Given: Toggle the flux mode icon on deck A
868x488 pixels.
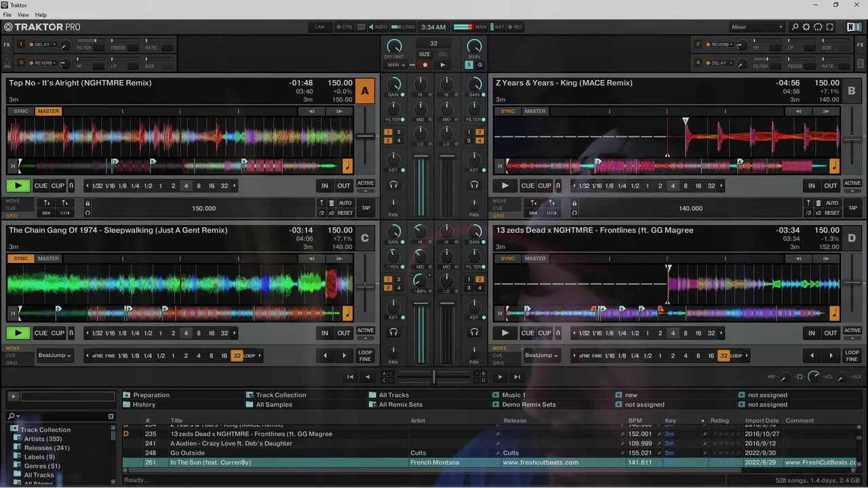Looking at the screenshot, I should [71, 186].
